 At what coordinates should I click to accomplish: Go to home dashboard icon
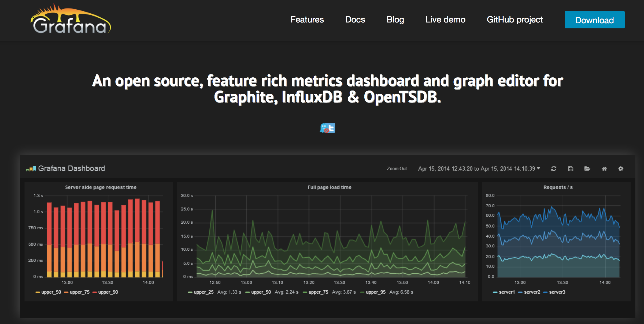click(604, 169)
